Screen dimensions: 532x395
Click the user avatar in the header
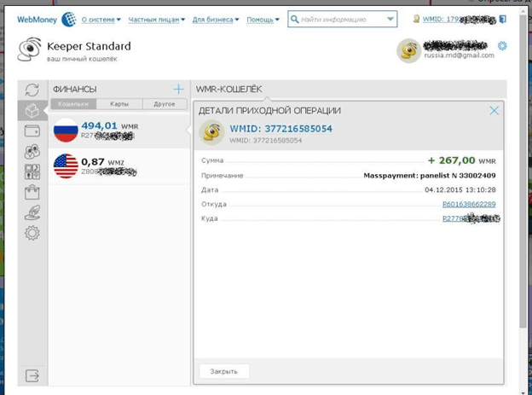pos(409,51)
